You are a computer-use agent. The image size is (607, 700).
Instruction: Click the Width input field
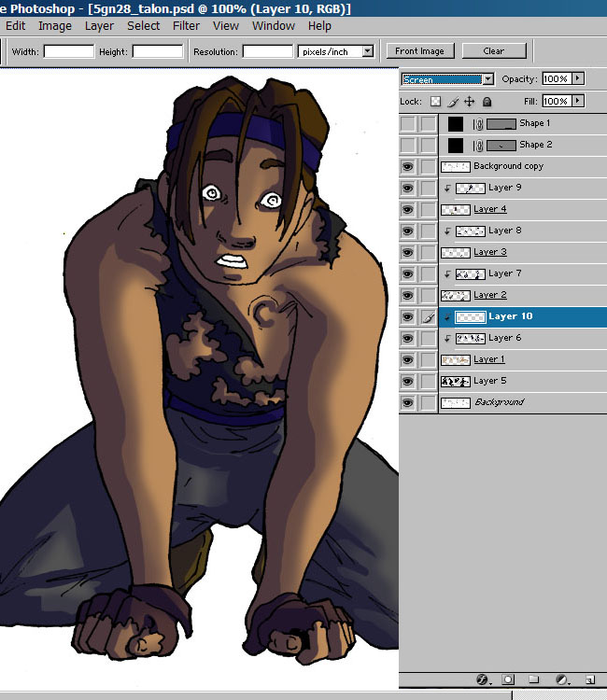tap(69, 51)
